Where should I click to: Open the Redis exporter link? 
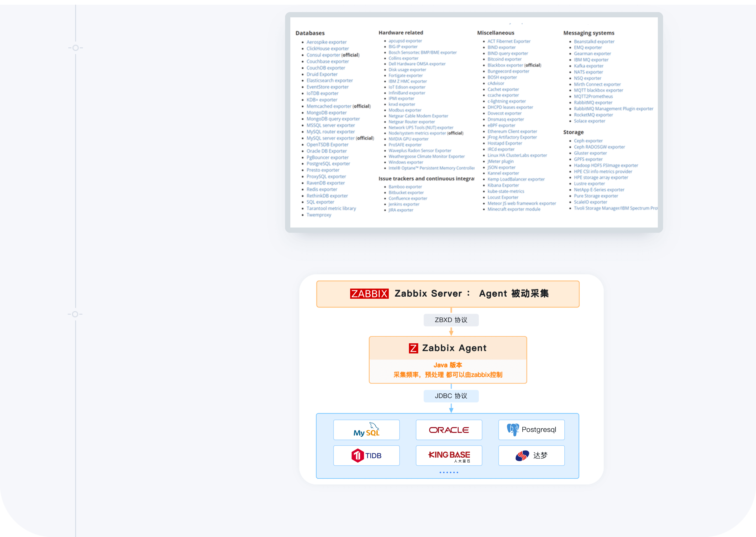(x=322, y=189)
